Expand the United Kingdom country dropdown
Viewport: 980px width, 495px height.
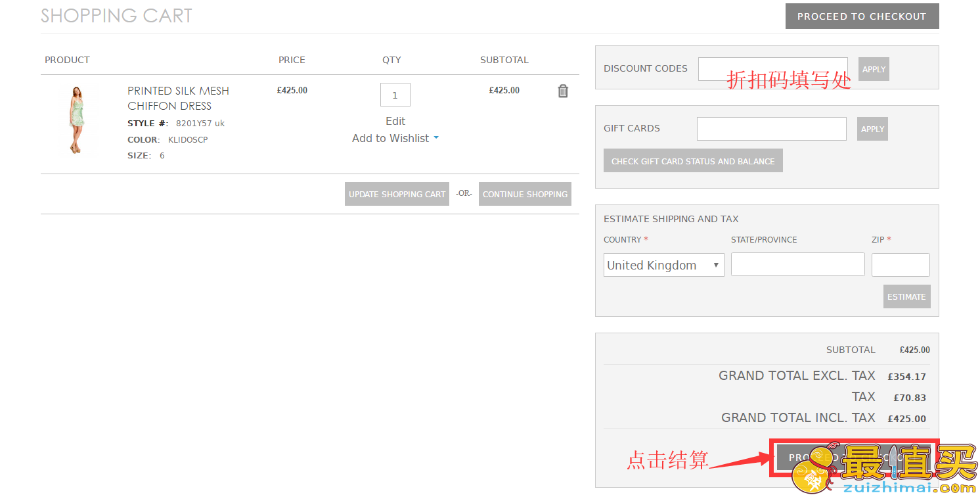(663, 265)
